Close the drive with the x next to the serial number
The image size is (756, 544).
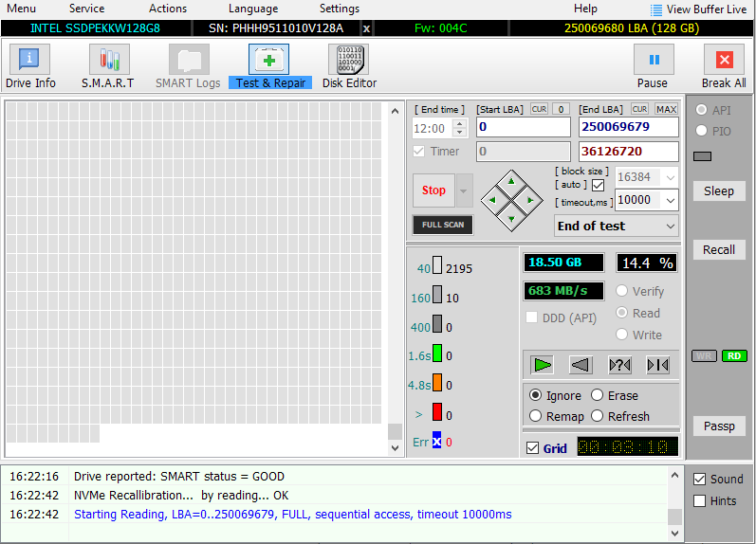click(x=366, y=28)
